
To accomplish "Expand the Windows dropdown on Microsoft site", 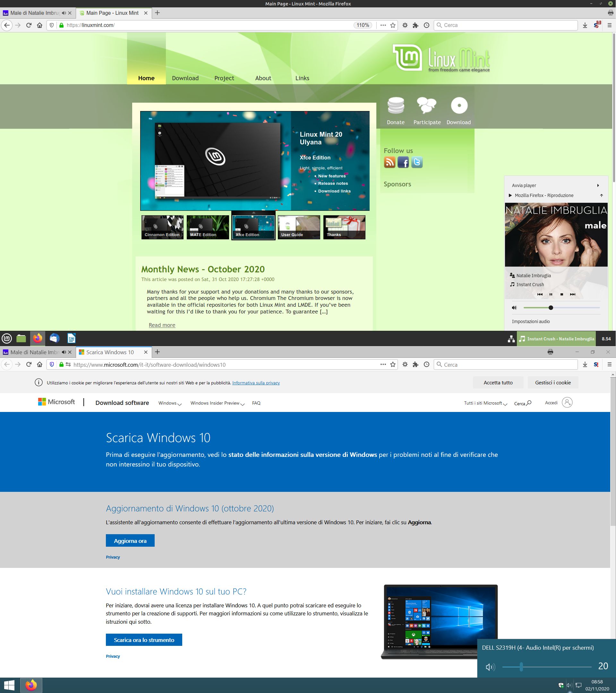I will [x=170, y=403].
